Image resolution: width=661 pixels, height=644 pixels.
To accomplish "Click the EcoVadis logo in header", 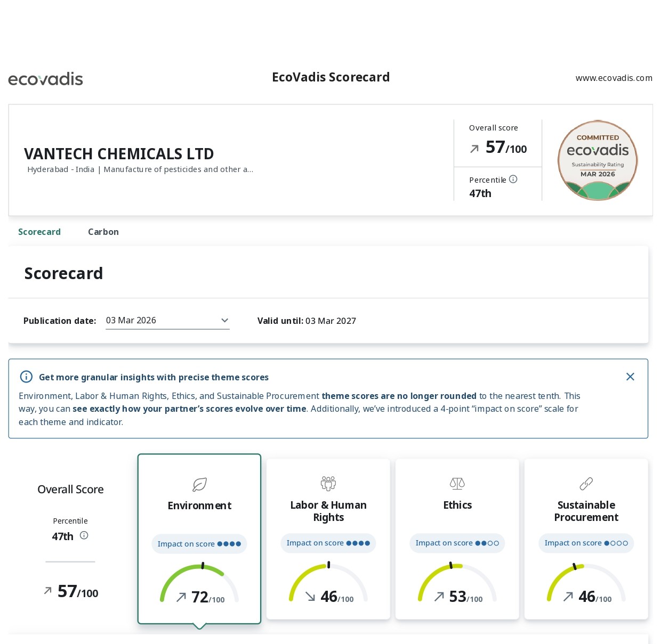I will coord(46,79).
